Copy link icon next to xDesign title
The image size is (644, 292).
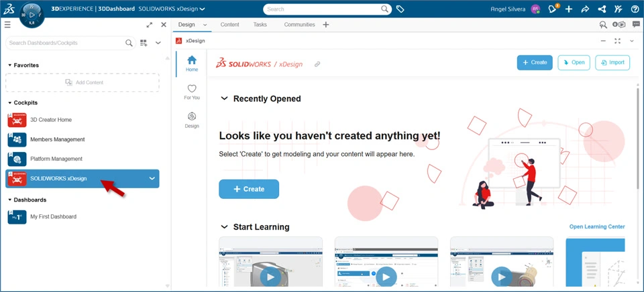pyautogui.click(x=317, y=64)
